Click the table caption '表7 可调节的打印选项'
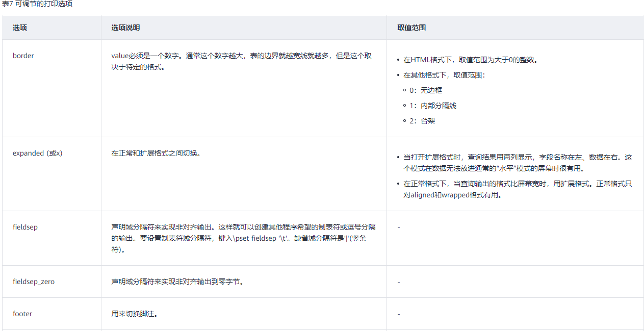644x331 pixels. (x=36, y=4)
